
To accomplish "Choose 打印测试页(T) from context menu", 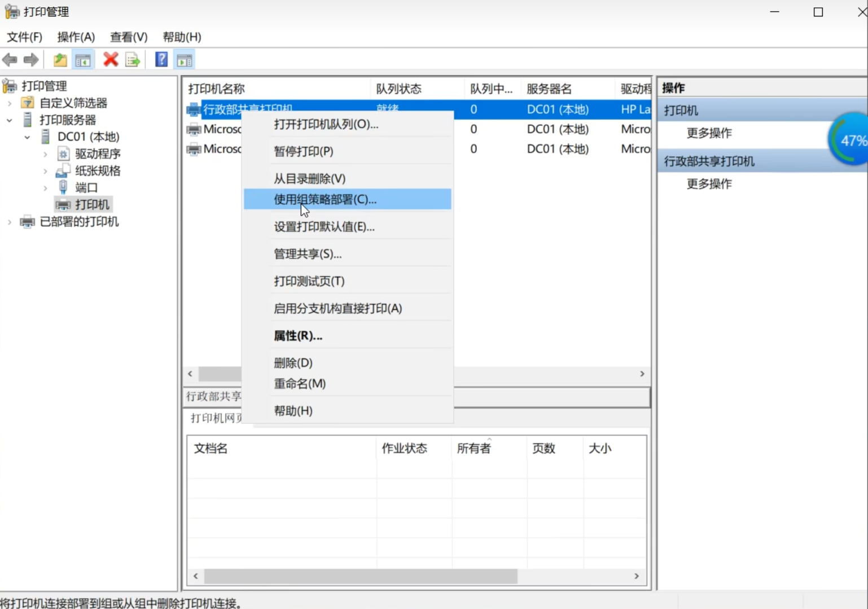I will point(348,281).
